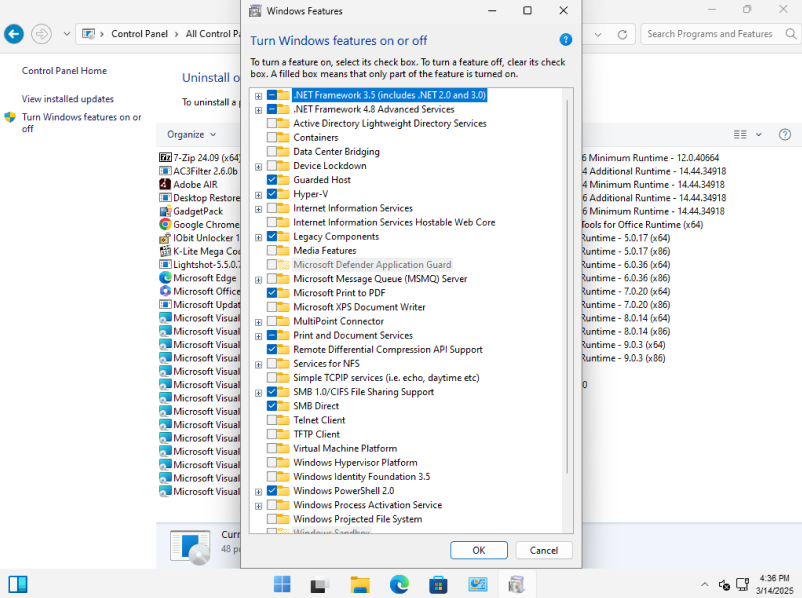Toggle the Hyper-V checkbox
Image resolution: width=802 pixels, height=598 pixels.
click(x=272, y=194)
